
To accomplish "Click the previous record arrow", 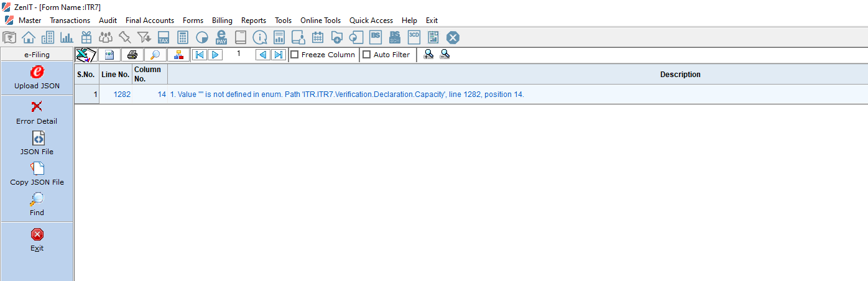I will coord(264,55).
